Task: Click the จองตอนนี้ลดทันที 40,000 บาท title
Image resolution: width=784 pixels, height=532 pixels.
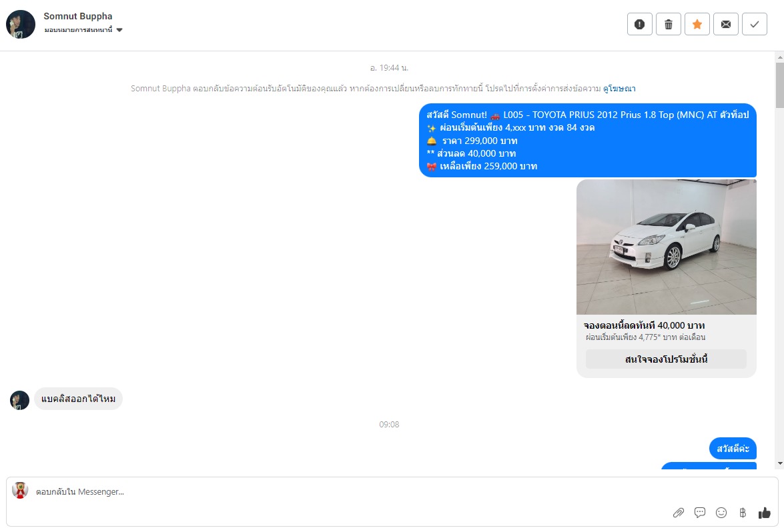Action: 644,325
